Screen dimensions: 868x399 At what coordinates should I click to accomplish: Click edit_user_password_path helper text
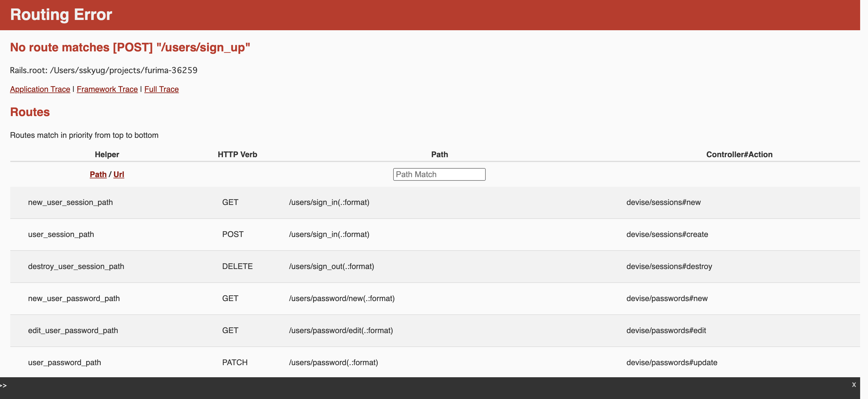coord(73,330)
